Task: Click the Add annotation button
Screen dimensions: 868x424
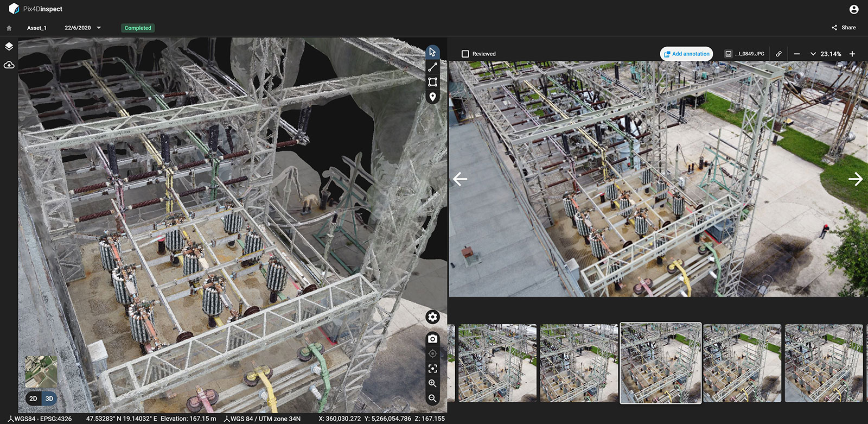Action: (x=686, y=54)
